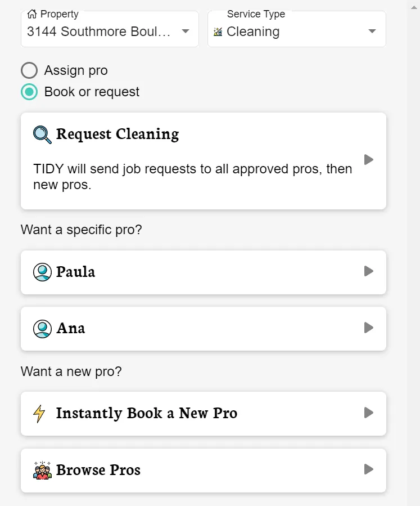Open the Browse Pros option
The height and width of the screenshot is (506, 420).
(x=98, y=470)
